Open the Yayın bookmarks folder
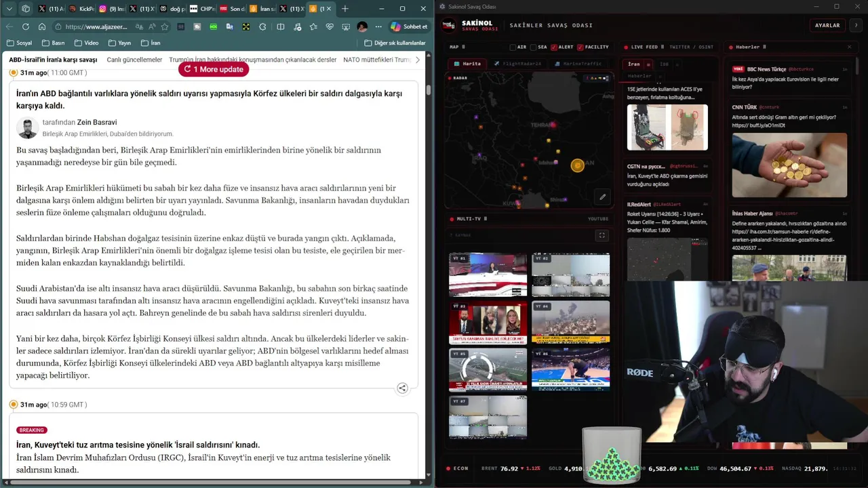868x488 pixels. [119, 43]
